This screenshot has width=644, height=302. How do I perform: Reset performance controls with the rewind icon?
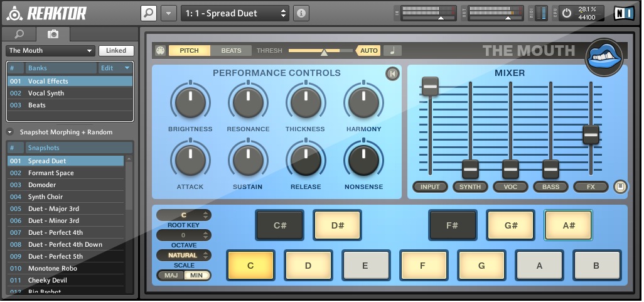tap(393, 73)
